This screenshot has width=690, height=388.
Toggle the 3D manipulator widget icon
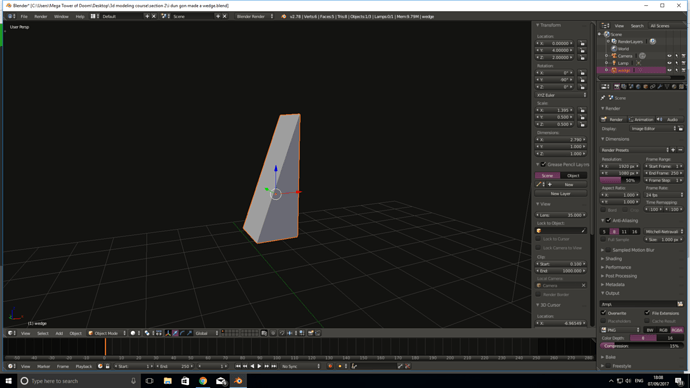point(167,333)
